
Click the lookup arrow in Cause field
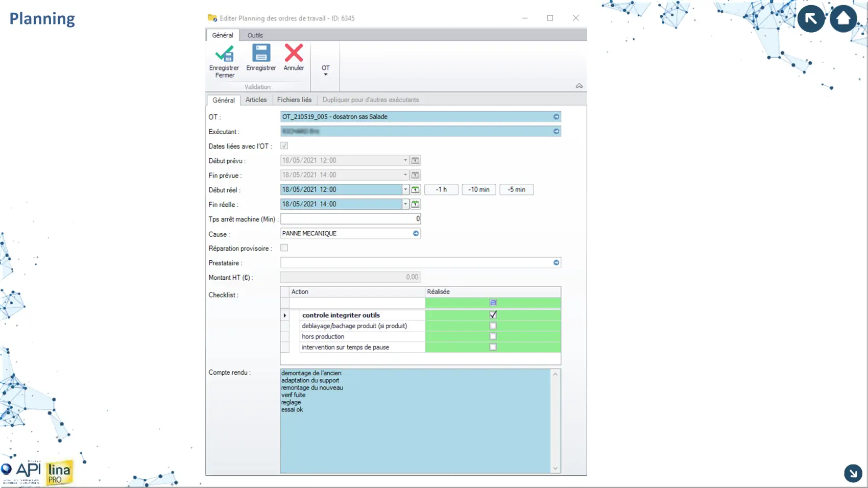pyautogui.click(x=416, y=234)
